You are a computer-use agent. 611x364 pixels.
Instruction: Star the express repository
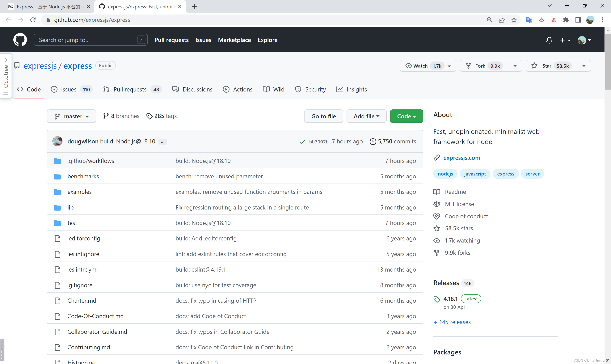coord(551,66)
